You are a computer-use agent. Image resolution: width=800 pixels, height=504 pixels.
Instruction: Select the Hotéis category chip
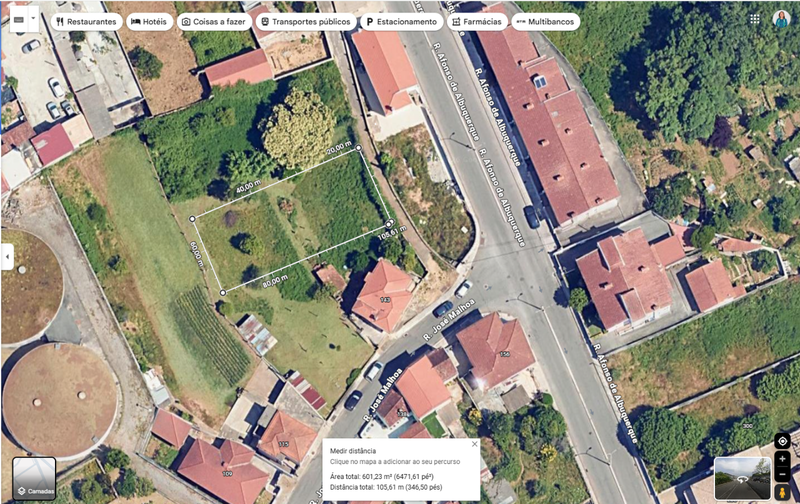tap(149, 22)
